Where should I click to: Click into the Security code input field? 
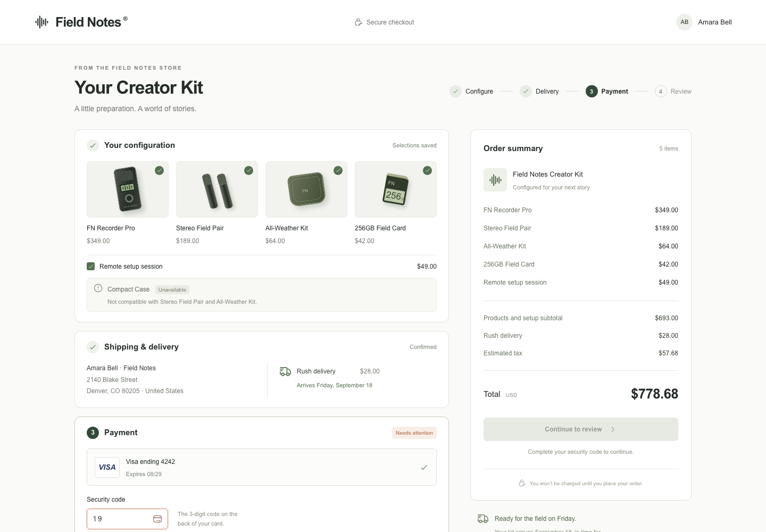pos(127,519)
